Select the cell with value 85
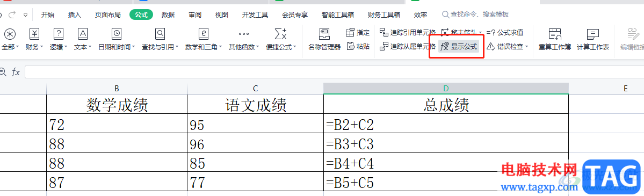 tap(255, 162)
